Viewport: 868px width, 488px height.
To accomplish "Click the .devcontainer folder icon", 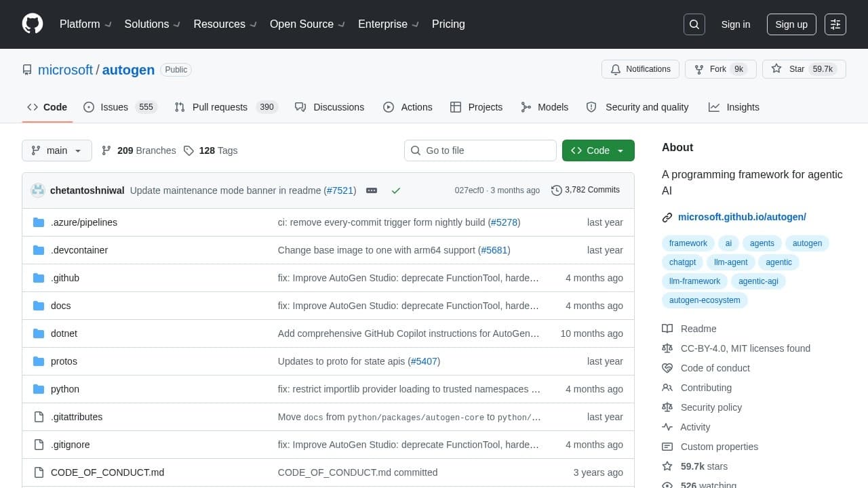I will point(39,250).
